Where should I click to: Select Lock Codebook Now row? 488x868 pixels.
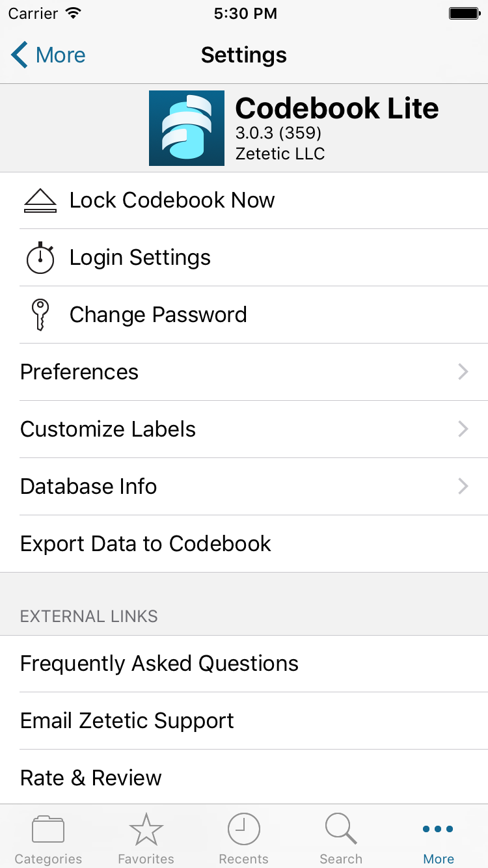coord(244,200)
